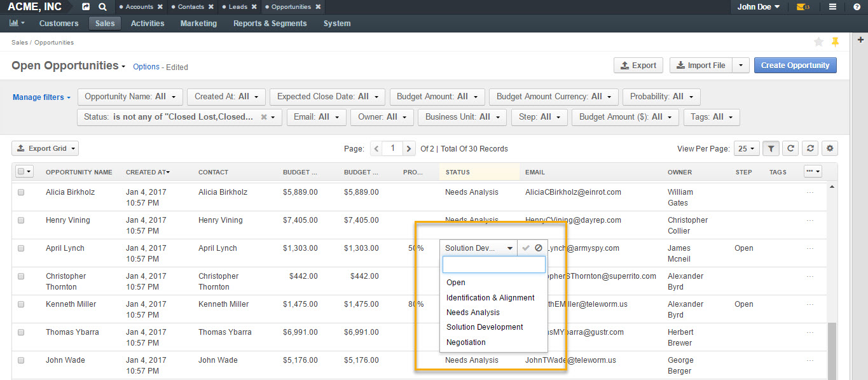Close the Contacts pinned tab
This screenshot has height=380, width=868.
(210, 7)
